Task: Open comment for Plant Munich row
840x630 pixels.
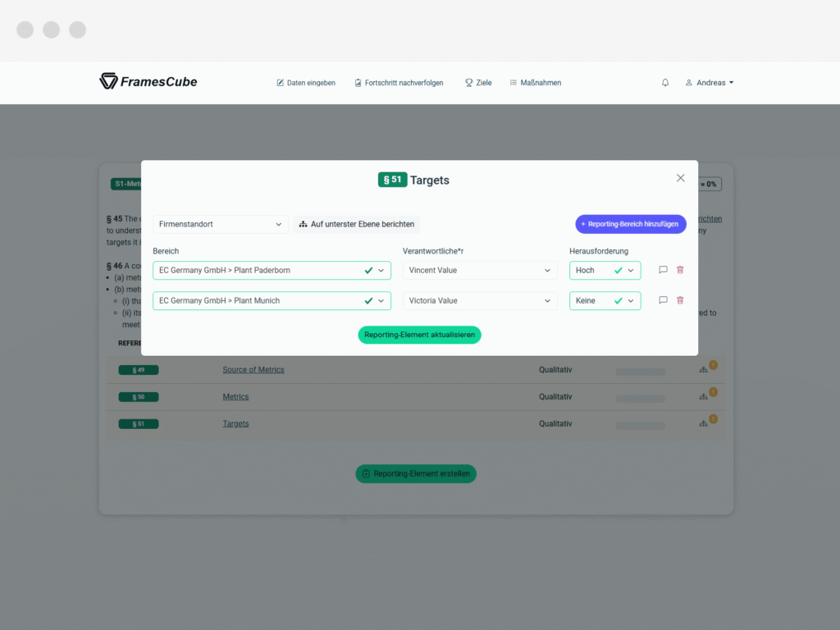Action: (663, 300)
